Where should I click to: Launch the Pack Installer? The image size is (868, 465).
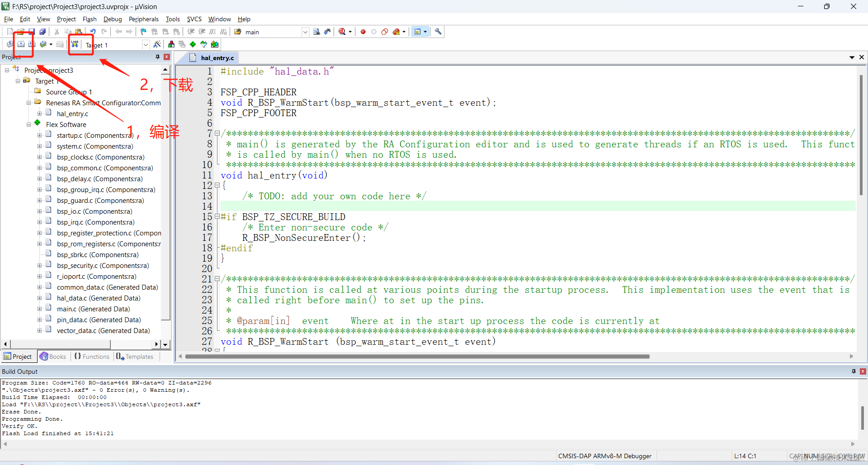215,44
